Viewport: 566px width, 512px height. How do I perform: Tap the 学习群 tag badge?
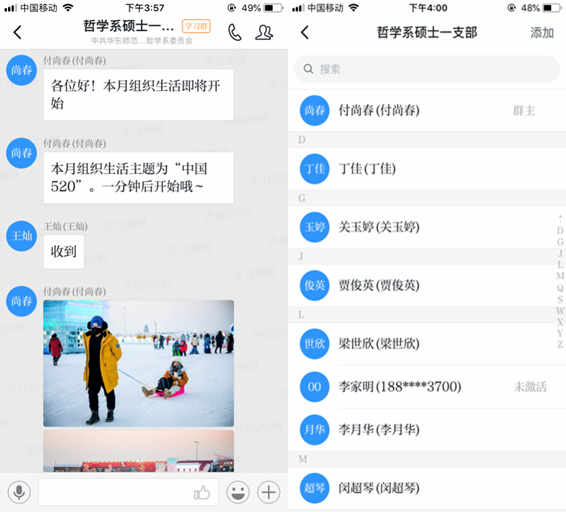tap(196, 26)
